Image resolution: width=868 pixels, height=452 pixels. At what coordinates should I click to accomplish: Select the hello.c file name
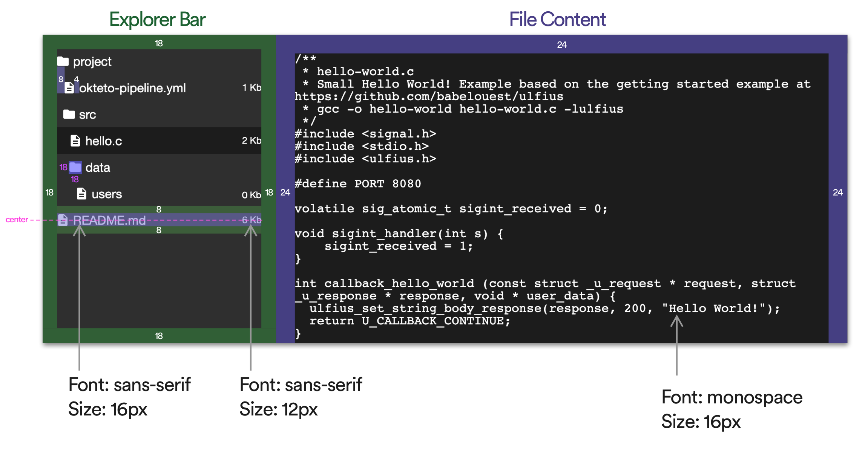pos(104,141)
